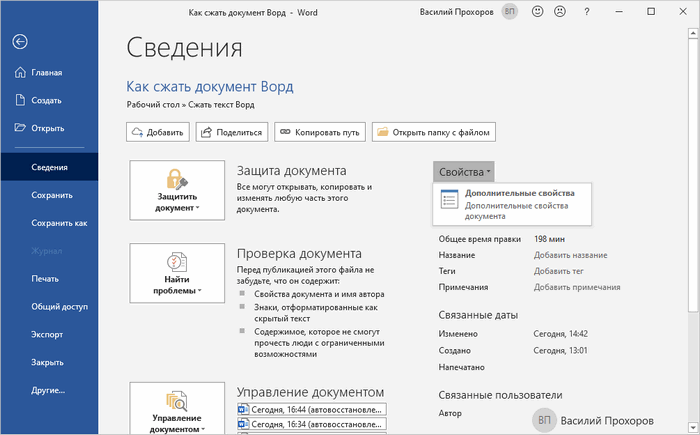
Task: Click the Связанные даты heading
Action: click(478, 315)
